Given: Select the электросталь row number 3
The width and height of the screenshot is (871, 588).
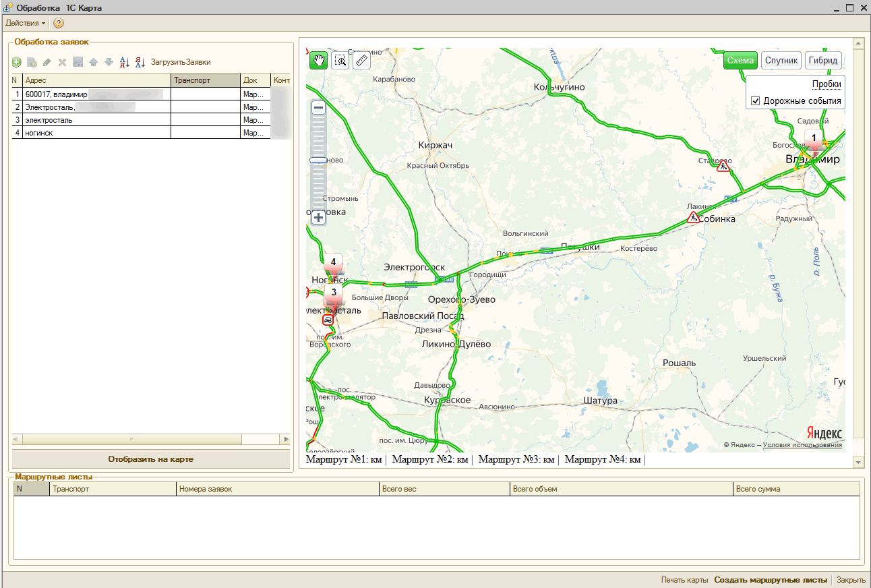Looking at the screenshot, I should click(x=94, y=120).
